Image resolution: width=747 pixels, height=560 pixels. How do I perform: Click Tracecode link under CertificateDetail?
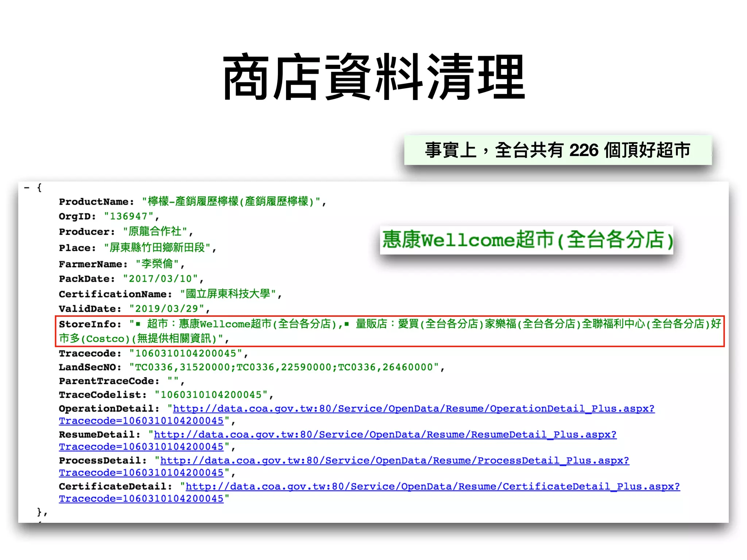[141, 499]
